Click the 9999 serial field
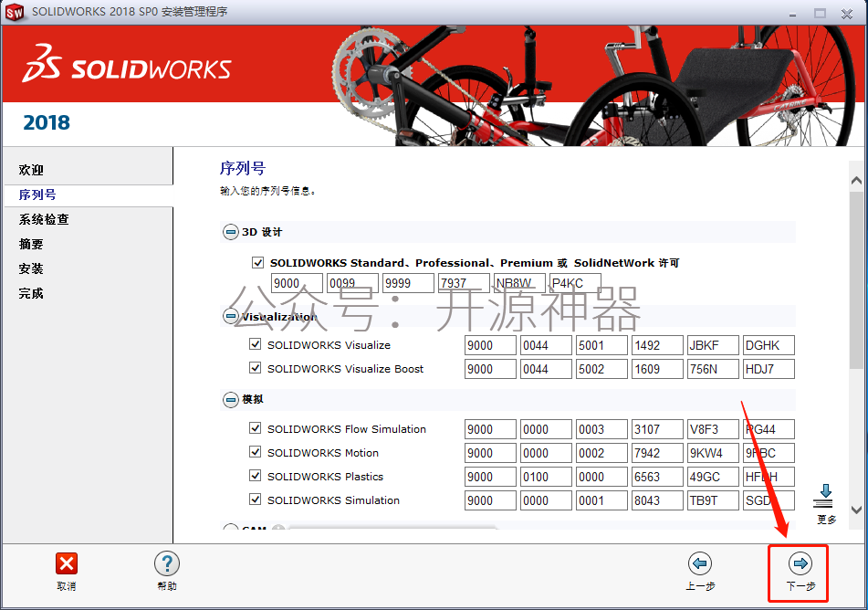 (408, 283)
